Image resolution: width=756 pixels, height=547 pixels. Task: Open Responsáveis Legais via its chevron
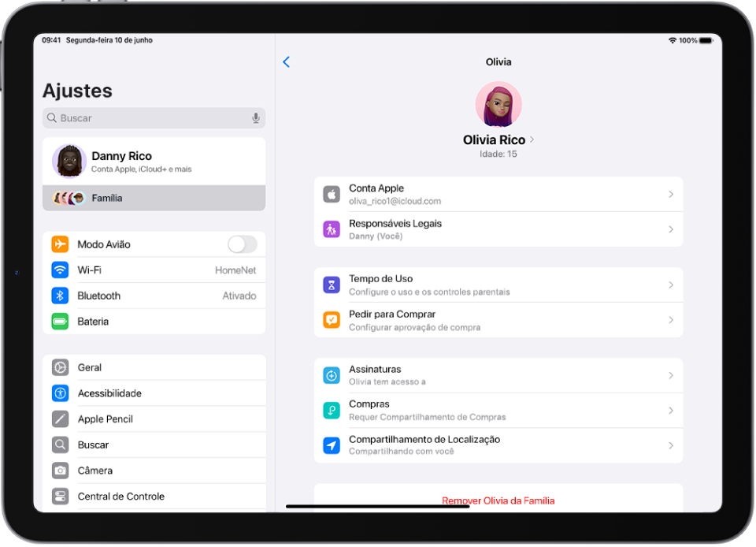[671, 229]
